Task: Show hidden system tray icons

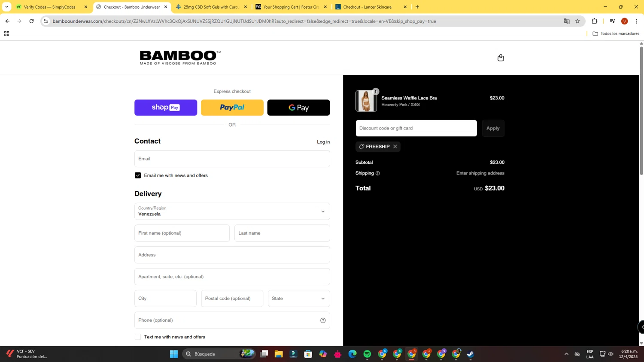Action: [x=566, y=354]
